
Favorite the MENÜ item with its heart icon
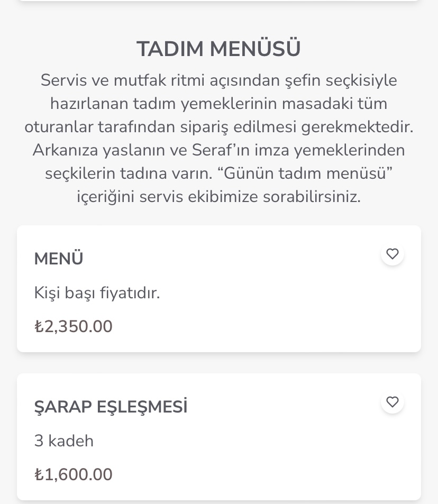[x=393, y=254]
